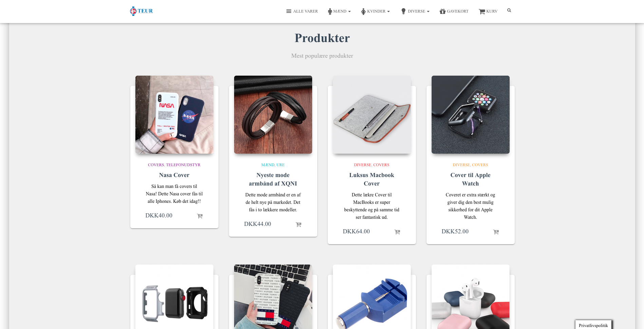This screenshot has height=329, width=644.
Task: Open the Alle Varer menu item
Action: coord(302,11)
